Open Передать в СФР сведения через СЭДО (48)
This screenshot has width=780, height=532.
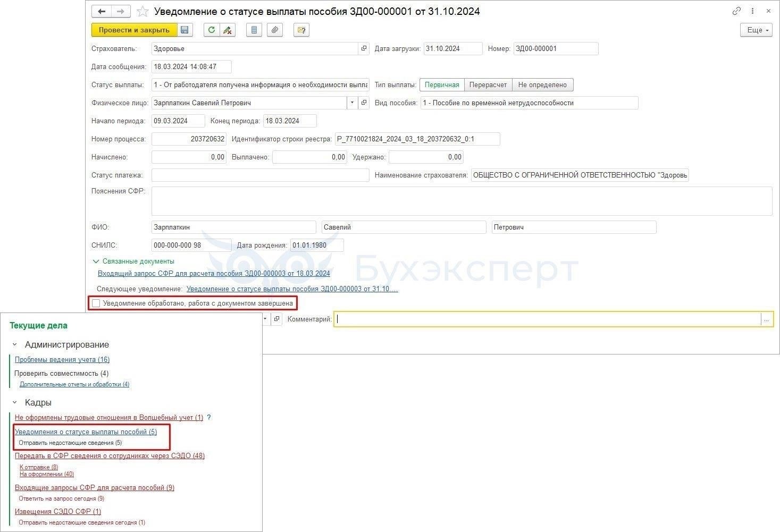pyautogui.click(x=110, y=455)
